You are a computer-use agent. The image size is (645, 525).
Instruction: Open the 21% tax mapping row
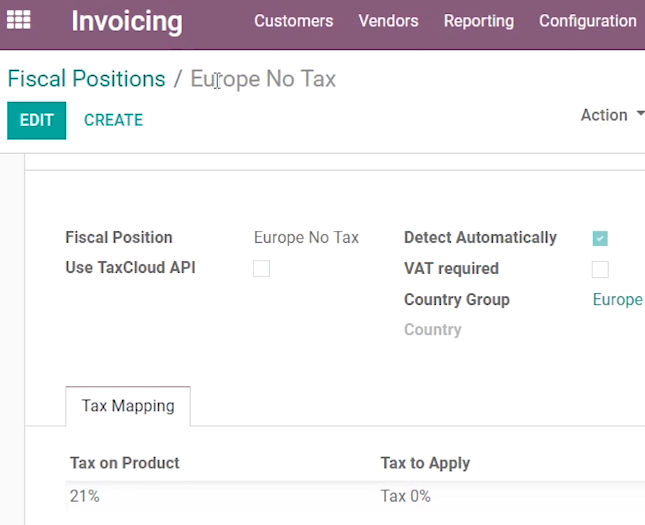click(x=355, y=496)
